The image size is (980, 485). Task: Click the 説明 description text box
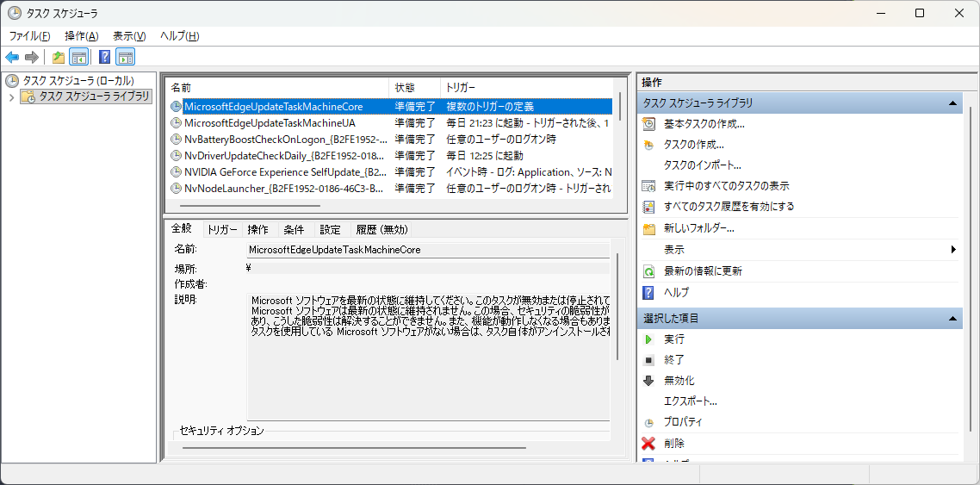tap(428, 357)
